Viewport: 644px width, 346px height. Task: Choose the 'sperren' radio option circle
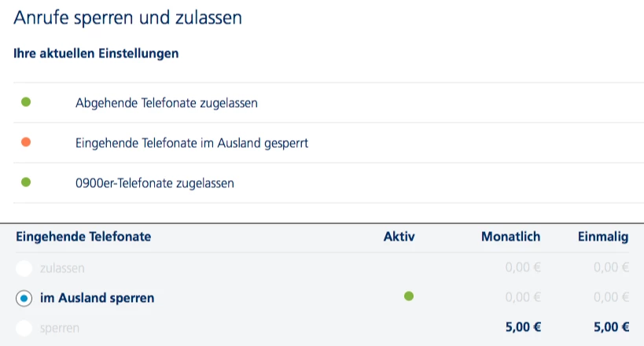click(x=24, y=327)
